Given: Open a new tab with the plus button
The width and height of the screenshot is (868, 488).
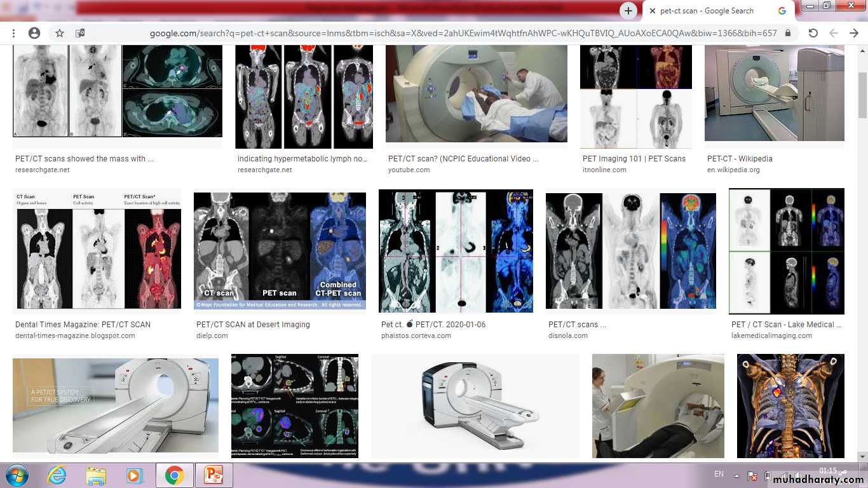Looking at the screenshot, I should click(x=628, y=11).
